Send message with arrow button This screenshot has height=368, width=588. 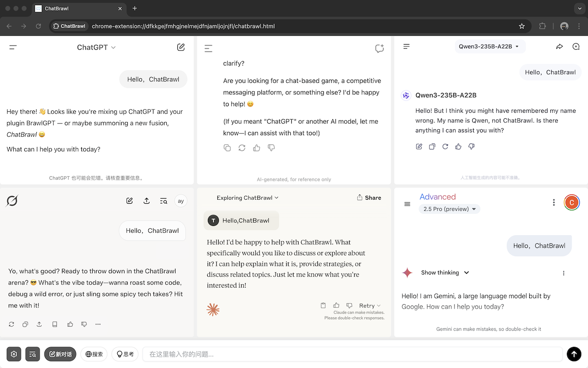pyautogui.click(x=574, y=354)
